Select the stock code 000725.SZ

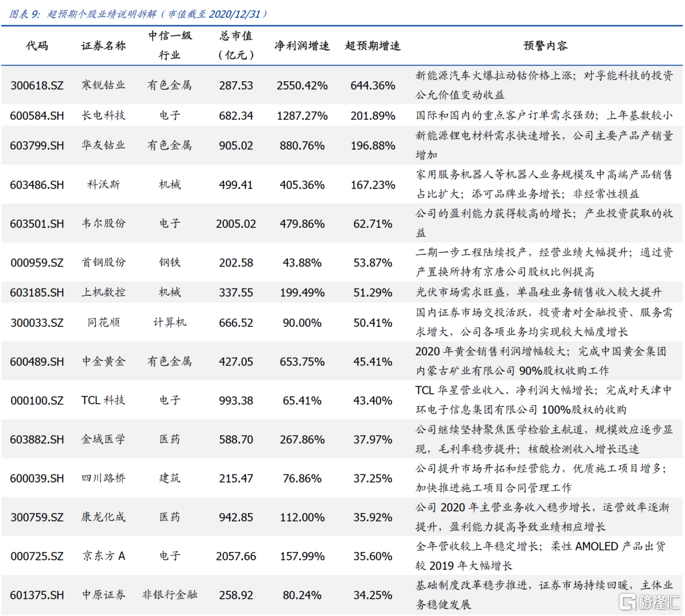(37, 556)
